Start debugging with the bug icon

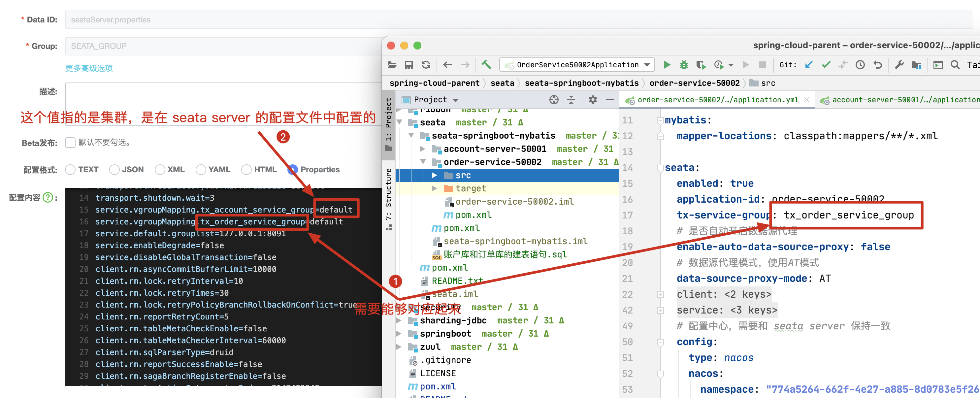[684, 65]
